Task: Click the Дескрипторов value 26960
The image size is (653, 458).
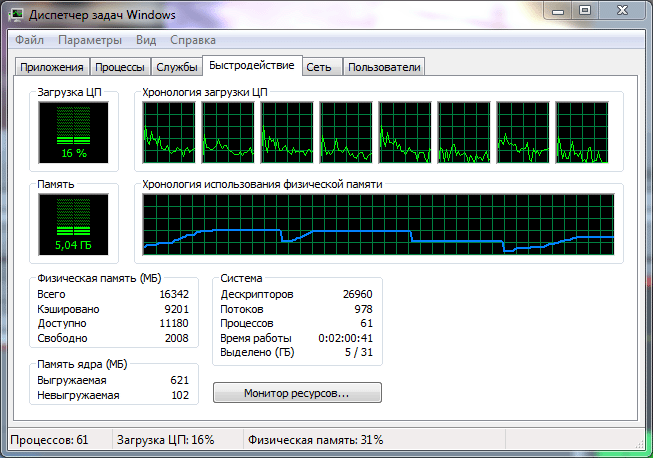Action: (358, 294)
